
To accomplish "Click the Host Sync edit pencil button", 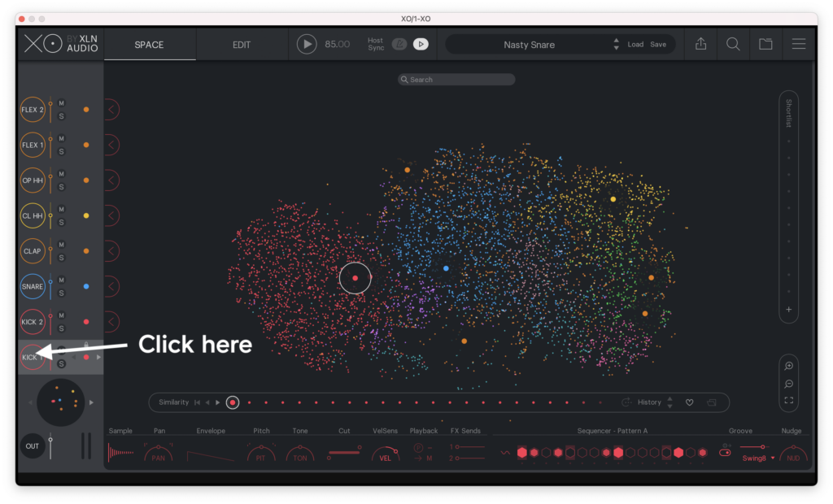I will (399, 44).
